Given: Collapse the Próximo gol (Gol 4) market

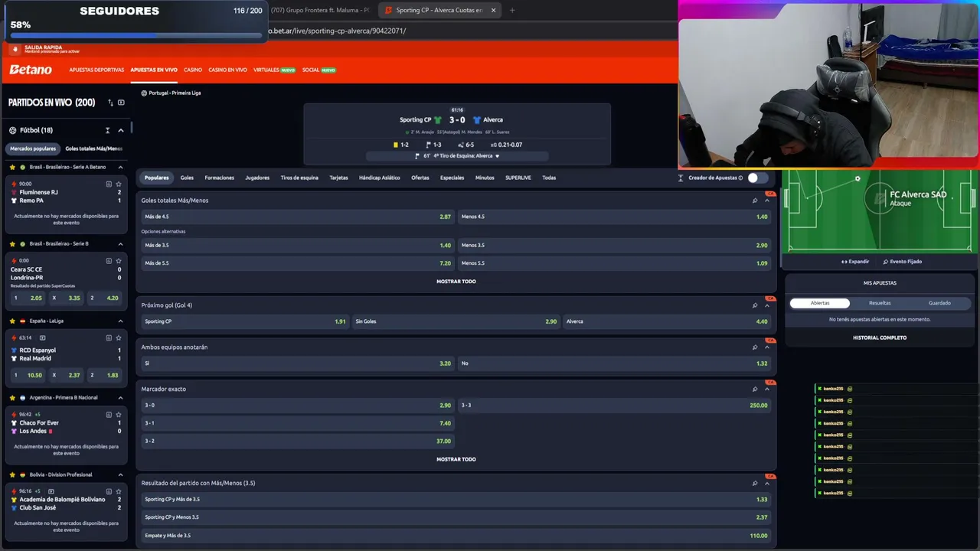Looking at the screenshot, I should pos(767,305).
